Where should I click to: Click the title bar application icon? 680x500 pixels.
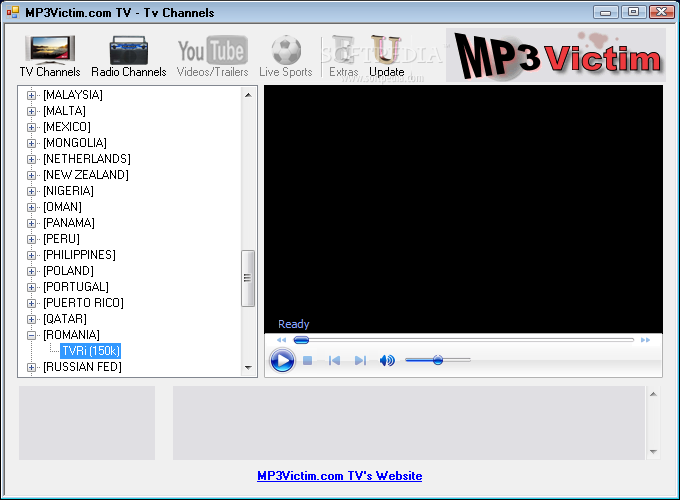click(13, 12)
